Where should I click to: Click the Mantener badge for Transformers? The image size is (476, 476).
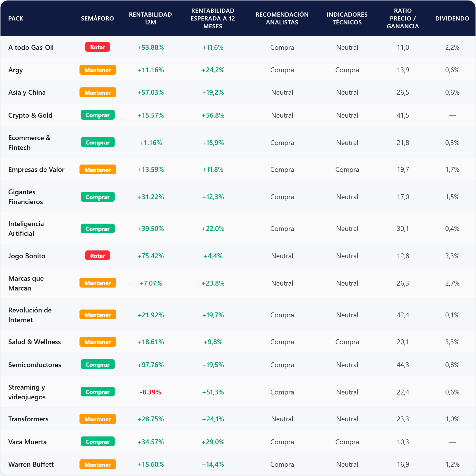tap(98, 419)
